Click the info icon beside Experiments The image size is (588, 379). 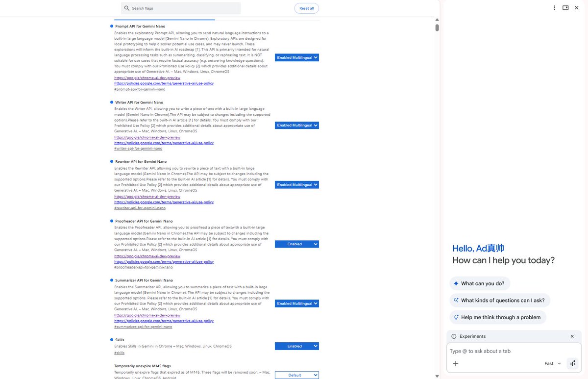(454, 336)
